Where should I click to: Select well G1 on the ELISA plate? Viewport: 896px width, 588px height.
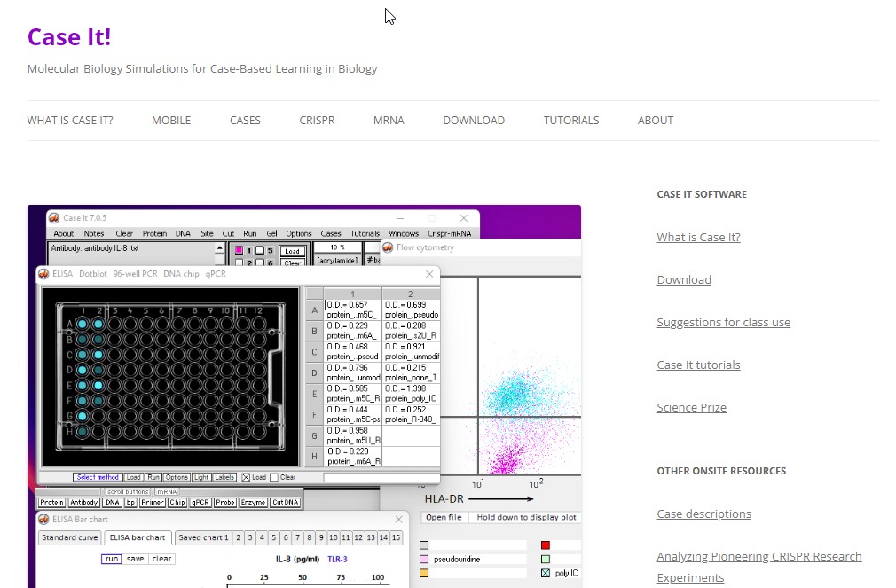tap(82, 416)
